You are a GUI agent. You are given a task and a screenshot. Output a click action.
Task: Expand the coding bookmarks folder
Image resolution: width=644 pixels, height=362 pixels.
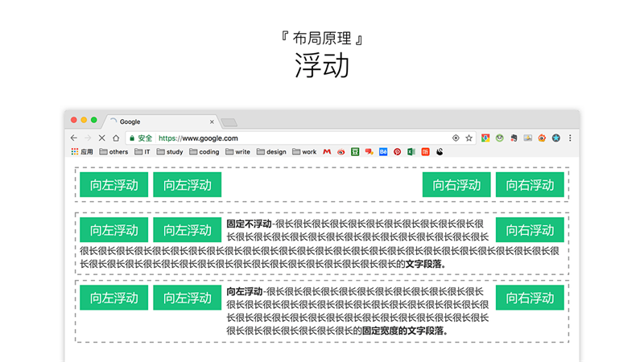204,152
